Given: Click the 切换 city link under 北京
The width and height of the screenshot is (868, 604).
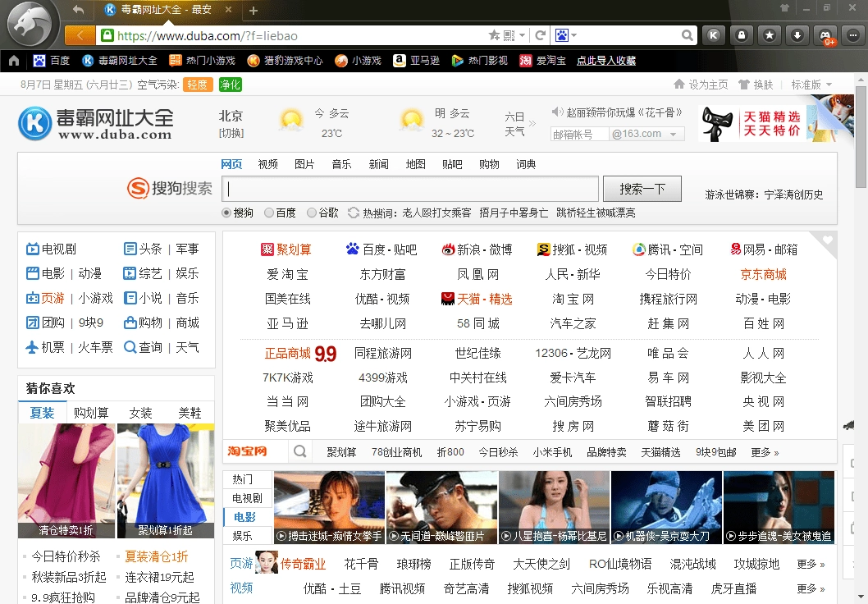Looking at the screenshot, I should (x=231, y=134).
